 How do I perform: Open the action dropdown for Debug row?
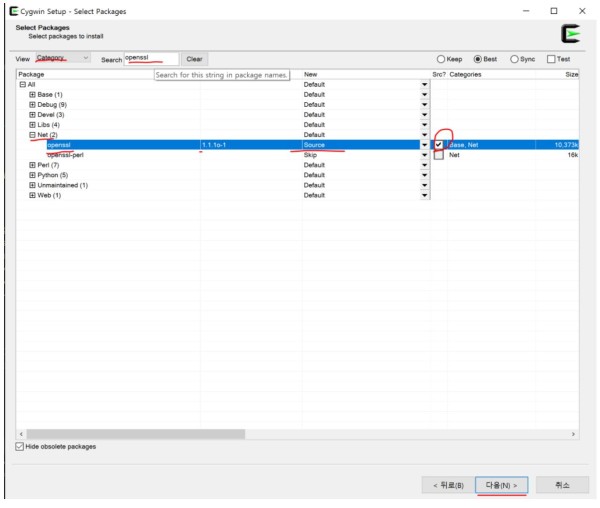tap(425, 104)
